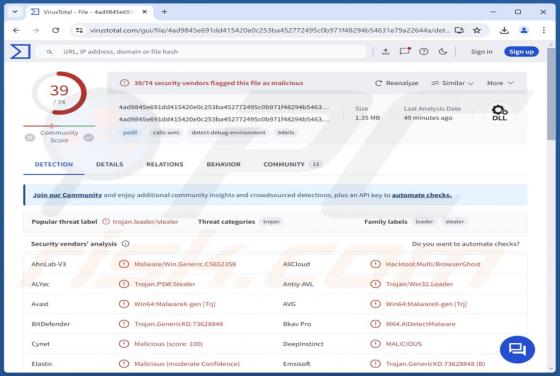
Task: Toggle dark mode moon icon
Action: [443, 51]
